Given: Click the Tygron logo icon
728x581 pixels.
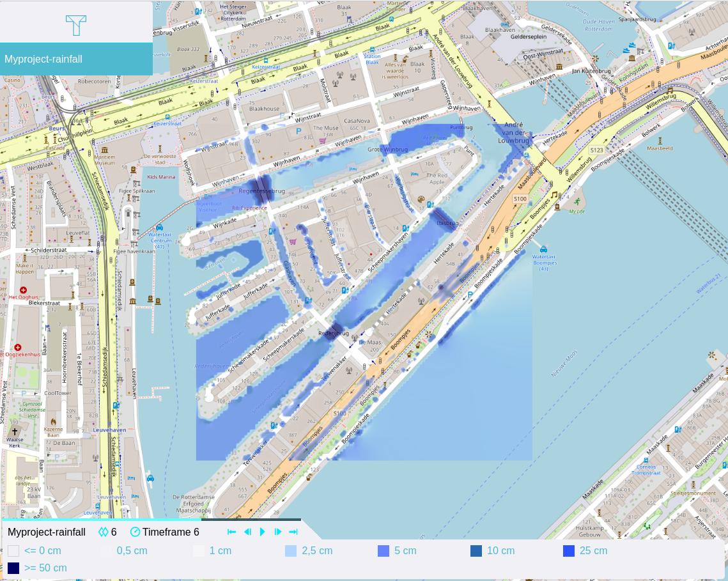Looking at the screenshot, I should (x=76, y=25).
